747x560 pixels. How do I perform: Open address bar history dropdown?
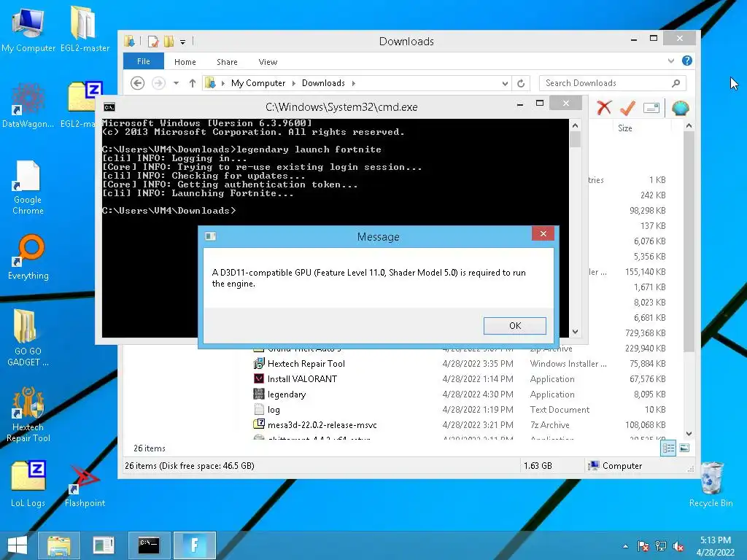point(505,83)
